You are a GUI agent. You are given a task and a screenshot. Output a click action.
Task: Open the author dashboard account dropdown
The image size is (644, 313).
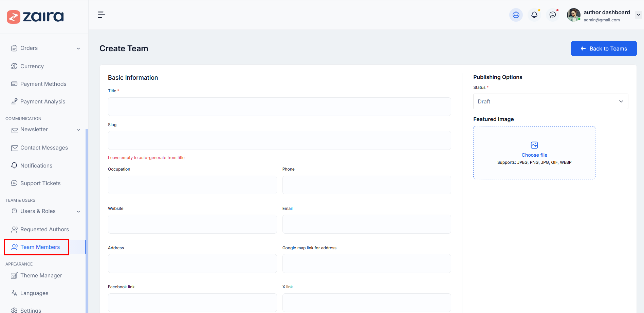coord(638,15)
